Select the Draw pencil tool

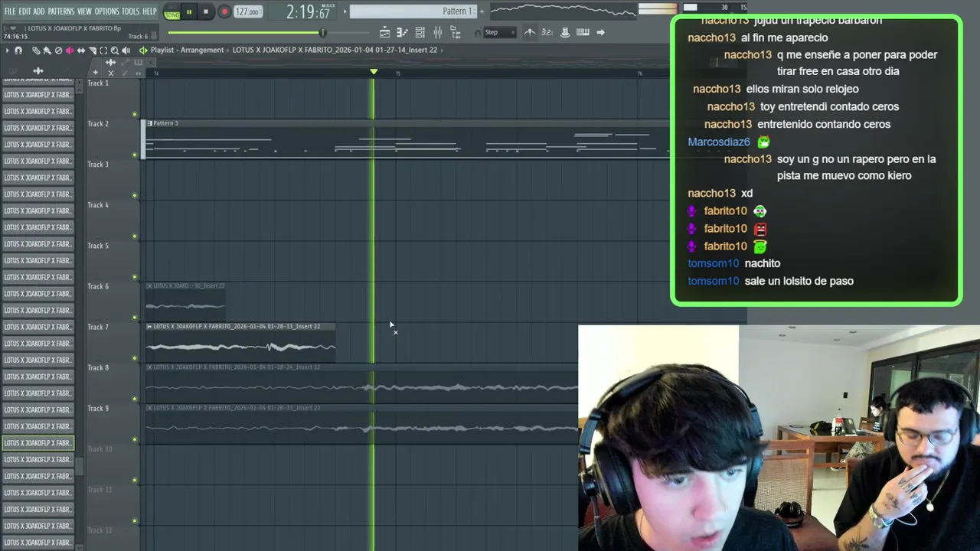(36, 51)
